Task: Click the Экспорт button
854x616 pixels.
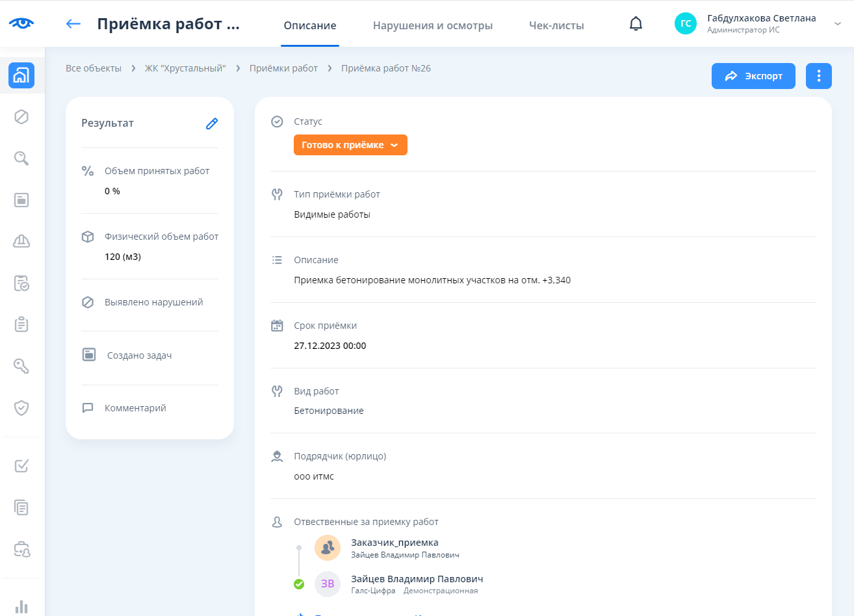Action: tap(753, 76)
